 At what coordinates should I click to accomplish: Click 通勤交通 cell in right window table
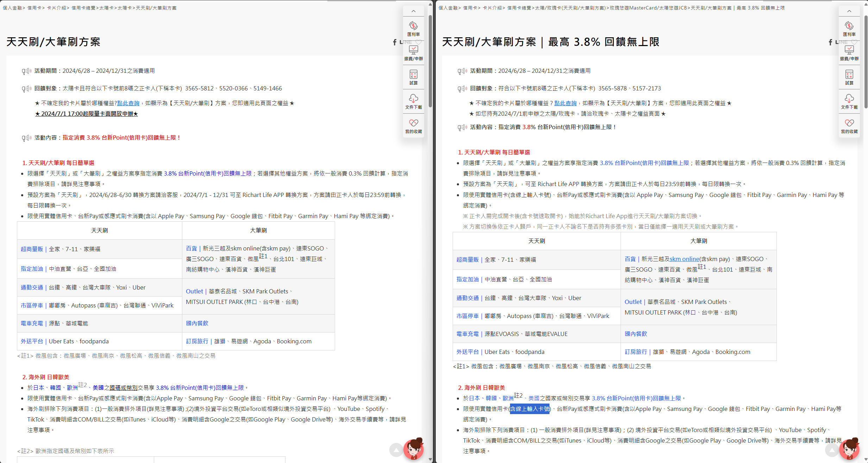[536, 298]
